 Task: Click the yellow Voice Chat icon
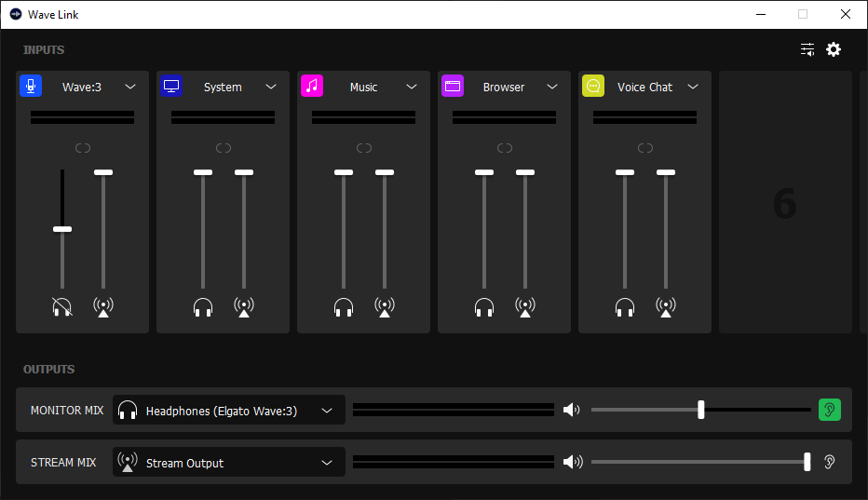click(x=593, y=87)
